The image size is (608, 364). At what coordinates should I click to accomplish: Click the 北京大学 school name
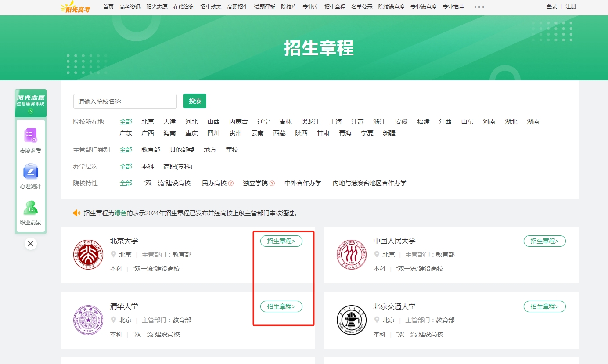(124, 241)
